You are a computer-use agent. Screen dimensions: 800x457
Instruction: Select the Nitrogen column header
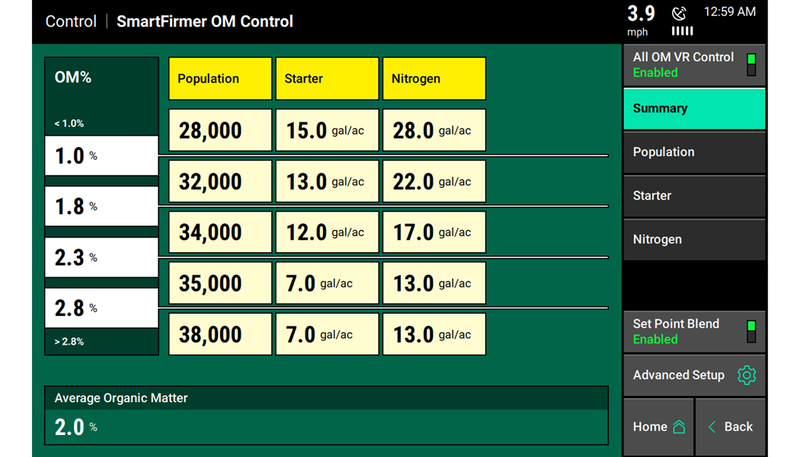click(434, 79)
